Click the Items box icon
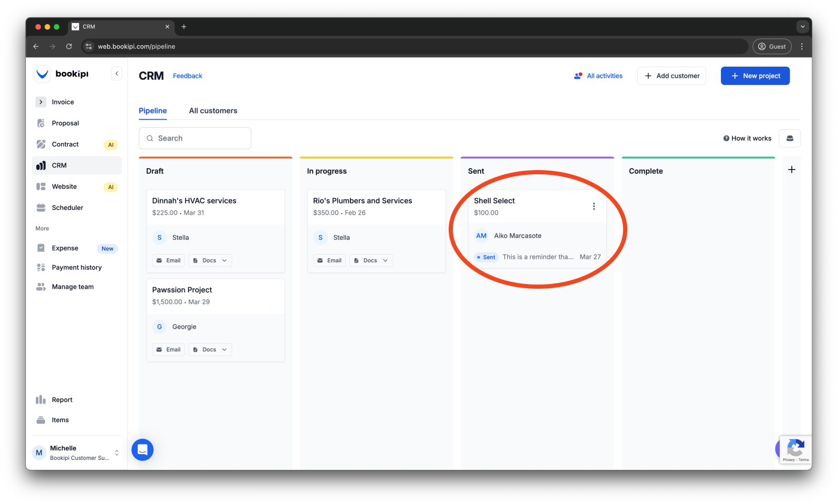This screenshot has height=504, width=838. [x=41, y=420]
